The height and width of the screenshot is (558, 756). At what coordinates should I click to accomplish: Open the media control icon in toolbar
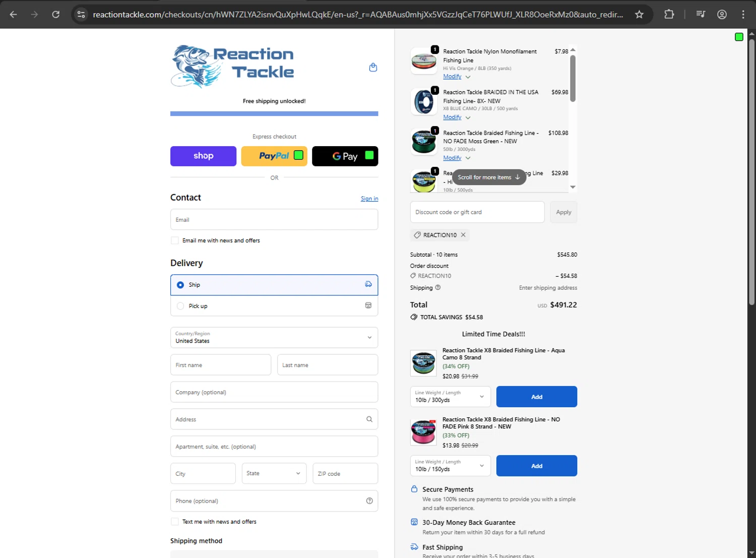point(701,14)
